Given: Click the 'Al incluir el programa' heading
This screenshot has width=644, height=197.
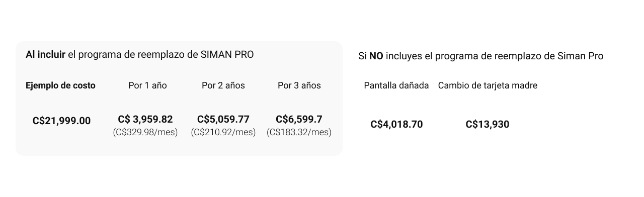Looking at the screenshot, I should click(139, 55).
